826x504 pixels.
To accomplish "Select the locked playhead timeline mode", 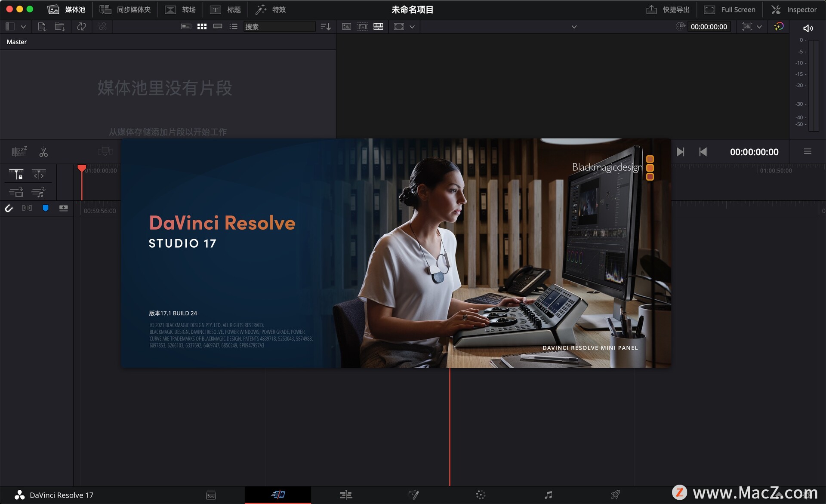I will tap(16, 174).
